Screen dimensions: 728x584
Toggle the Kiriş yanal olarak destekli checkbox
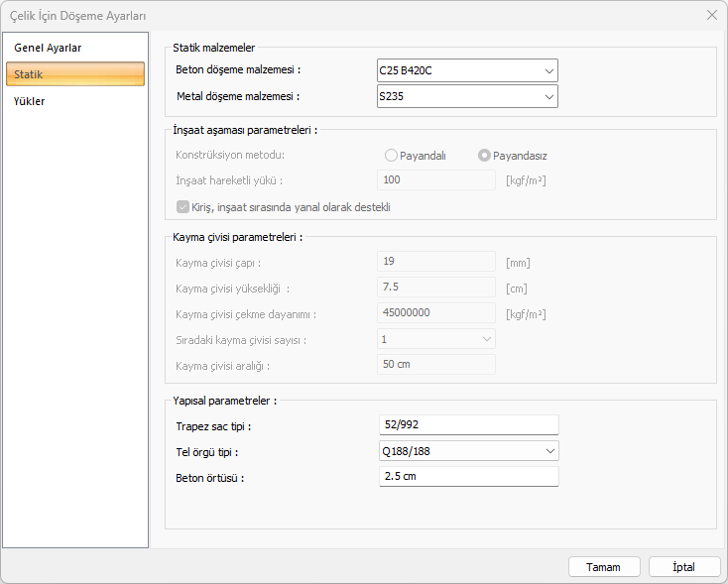[x=182, y=207]
